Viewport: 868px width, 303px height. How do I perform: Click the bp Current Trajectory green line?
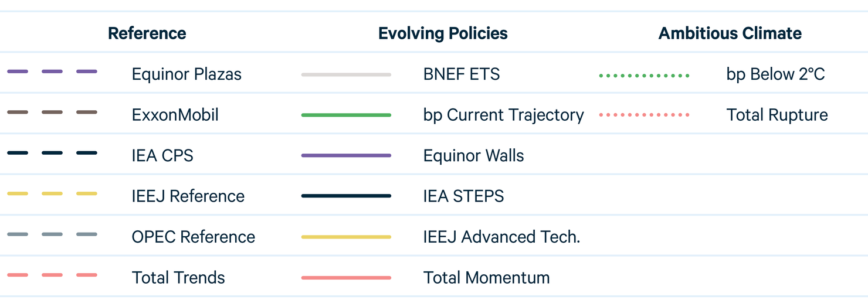pyautogui.click(x=346, y=115)
